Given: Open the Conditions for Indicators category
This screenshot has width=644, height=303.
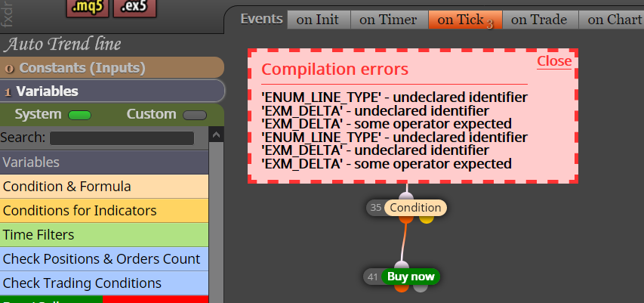Looking at the screenshot, I should click(x=104, y=211).
